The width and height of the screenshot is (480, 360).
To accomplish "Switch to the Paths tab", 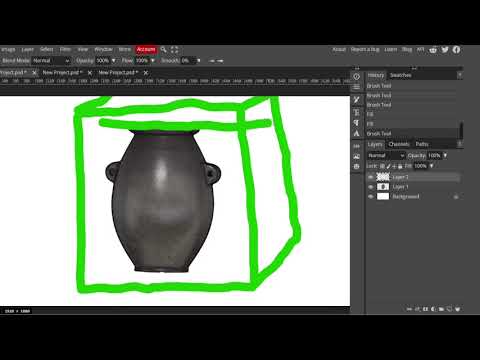I will 422,144.
